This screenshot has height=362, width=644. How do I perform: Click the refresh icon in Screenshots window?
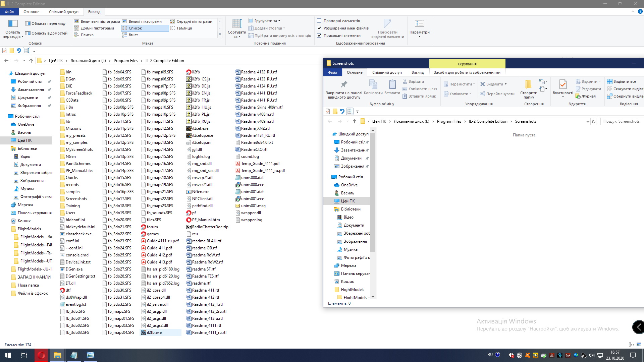point(594,121)
